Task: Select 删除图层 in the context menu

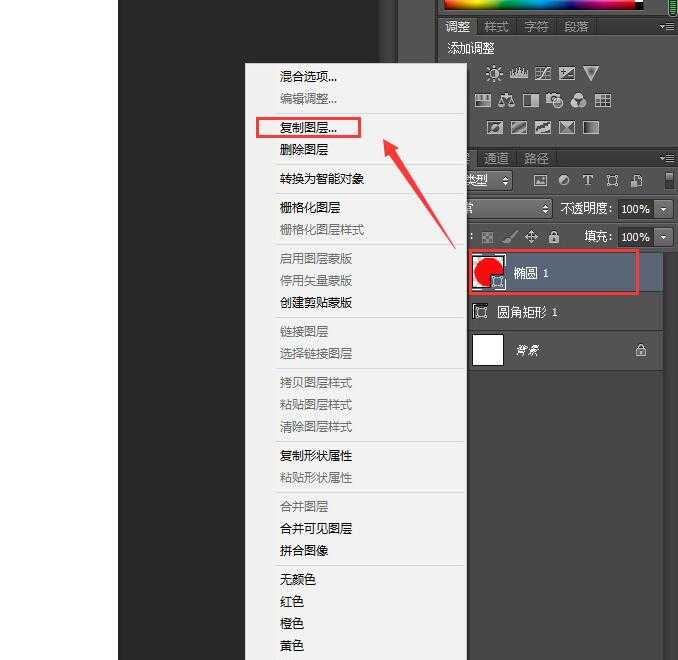Action: pyautogui.click(x=304, y=150)
